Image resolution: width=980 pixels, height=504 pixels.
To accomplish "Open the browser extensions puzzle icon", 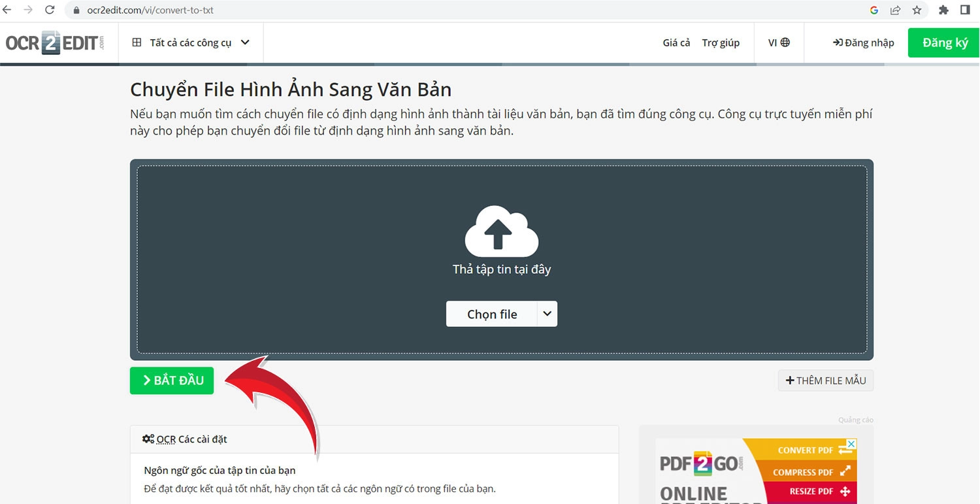I will (943, 10).
